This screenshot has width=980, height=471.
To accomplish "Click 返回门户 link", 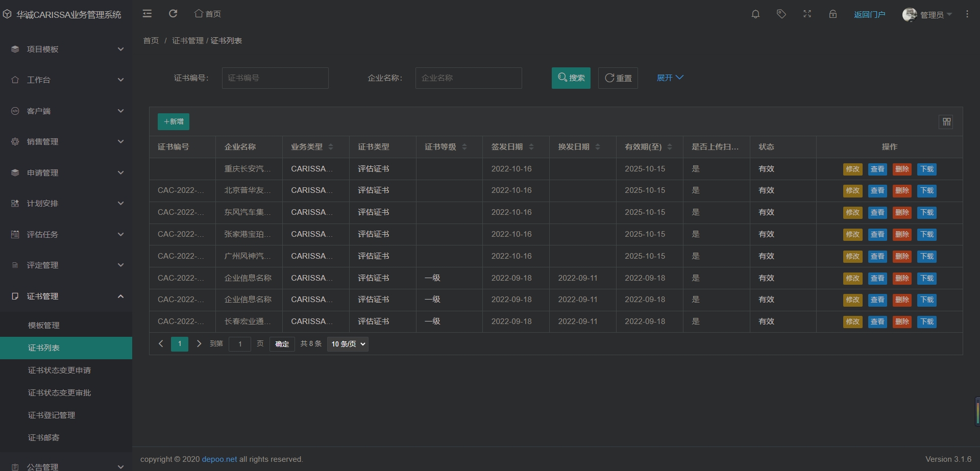I will 869,15.
